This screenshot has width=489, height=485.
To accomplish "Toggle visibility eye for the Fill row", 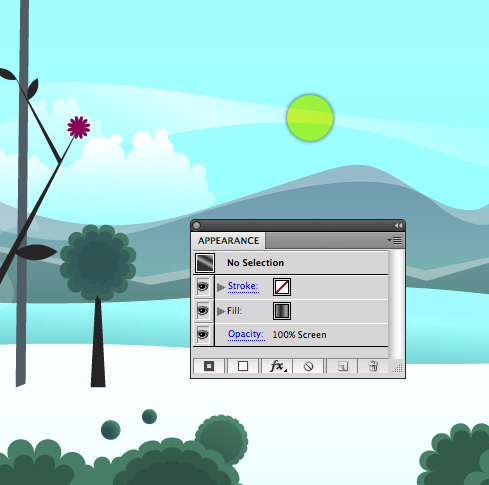I will coord(203,311).
